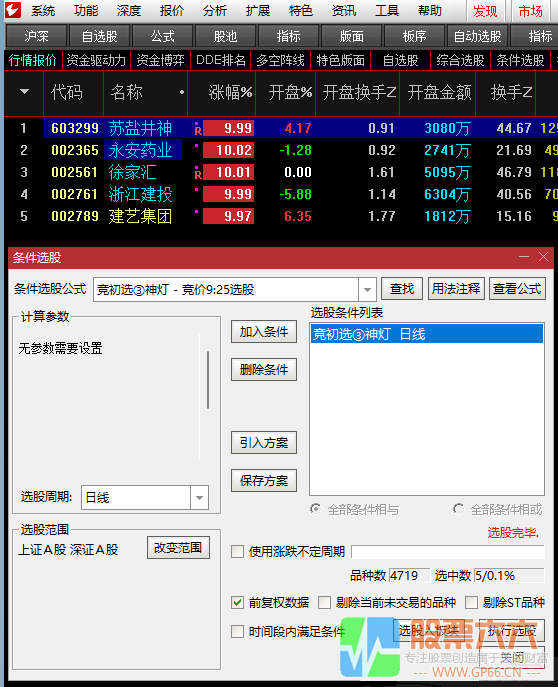Switch to the 市场 tab

pos(531,11)
